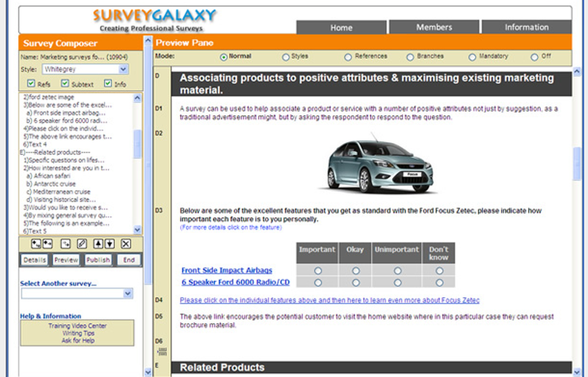Open the Information tab
Screen dimensions: 588x377
(x=526, y=27)
